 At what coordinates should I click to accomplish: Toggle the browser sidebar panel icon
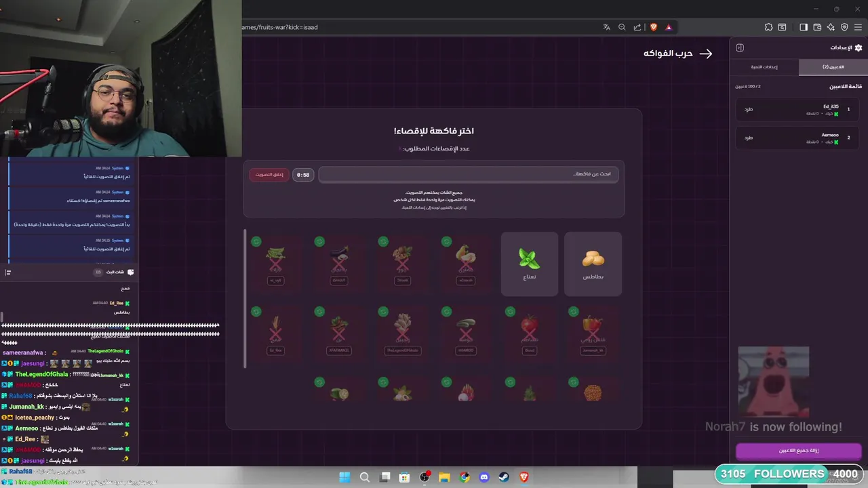pos(804,27)
